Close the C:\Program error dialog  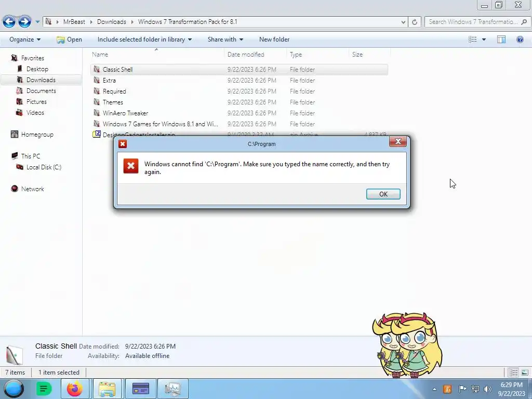coord(397,141)
